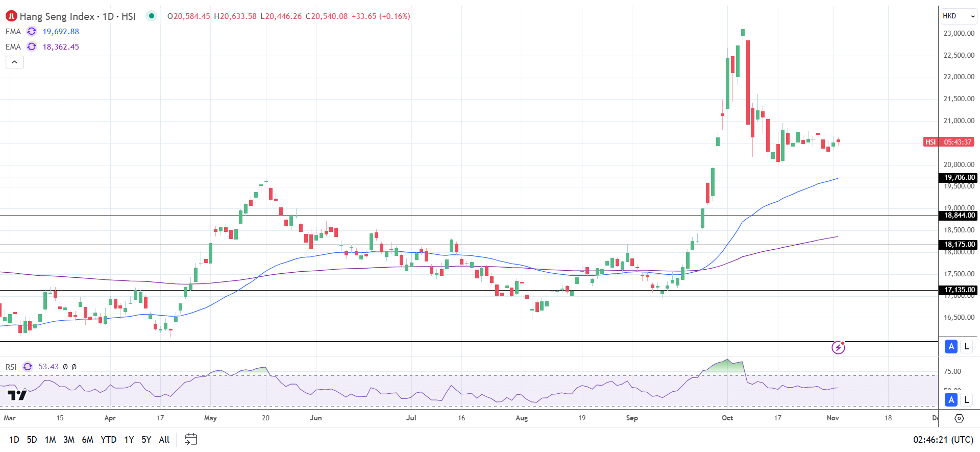
Task: Click the refresh icon beside first EMA
Action: pos(32,31)
